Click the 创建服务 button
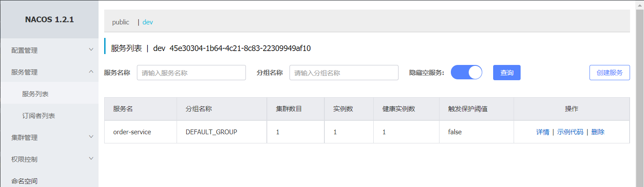Image resolution: width=644 pixels, height=187 pixels. click(610, 72)
